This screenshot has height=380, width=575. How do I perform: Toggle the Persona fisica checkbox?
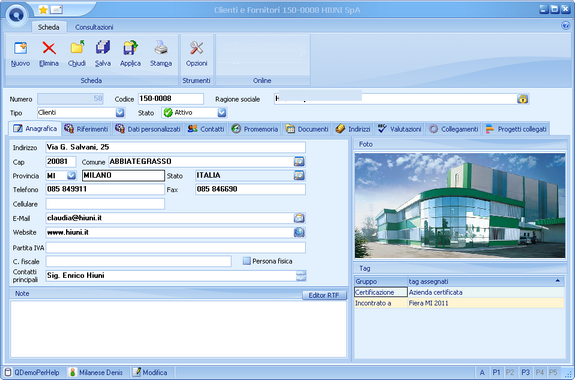pos(247,261)
